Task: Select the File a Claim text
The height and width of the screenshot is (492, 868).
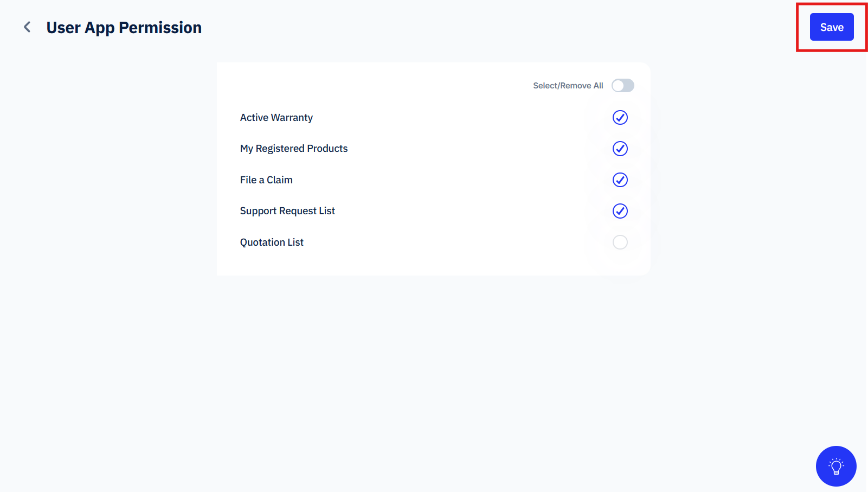Action: (266, 180)
